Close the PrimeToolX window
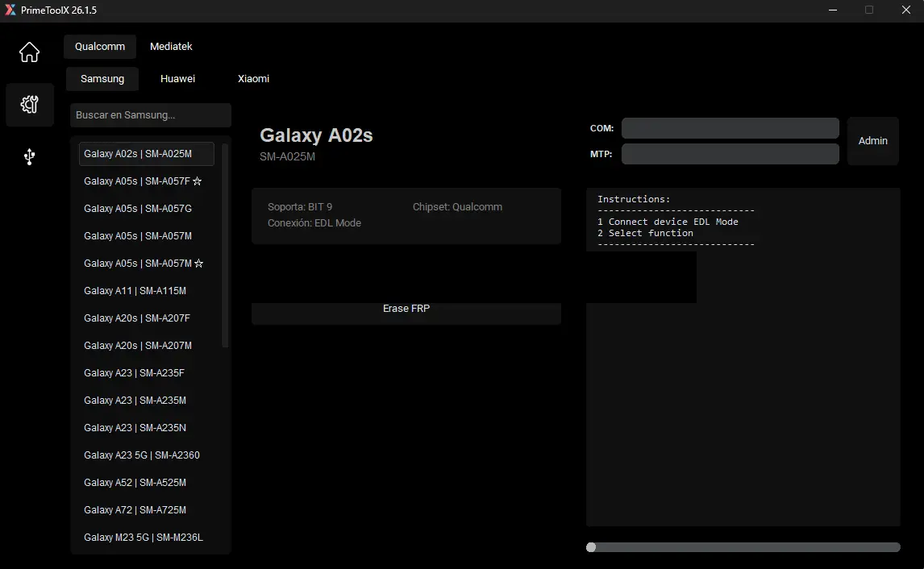The height and width of the screenshot is (569, 924). point(905,10)
